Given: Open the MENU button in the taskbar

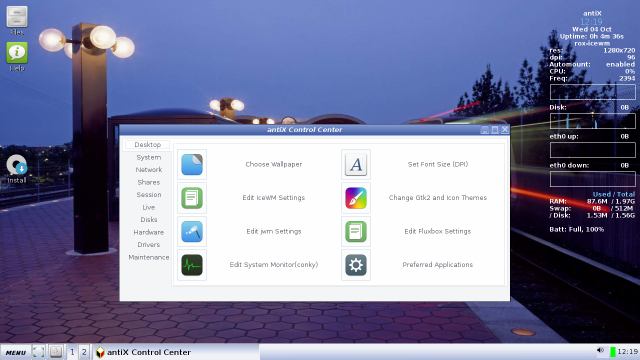Looking at the screenshot, I should (16, 352).
